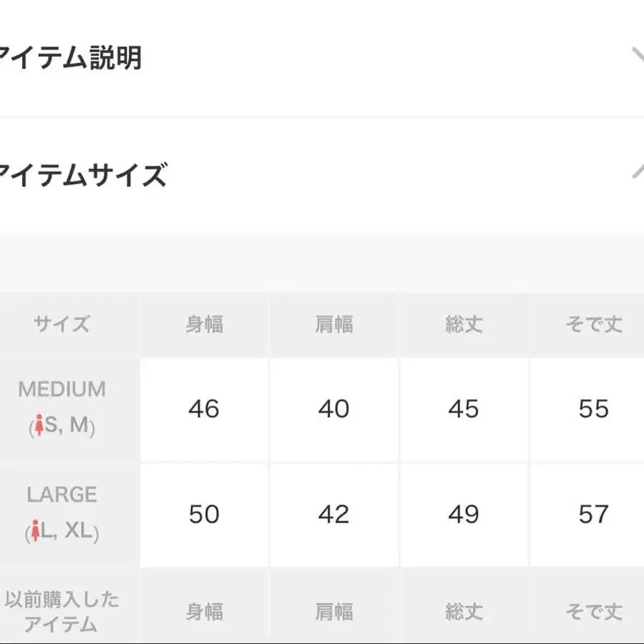Viewport: 644px width, 644px height.
Task: Click the woman icon beside L, XL
Action: 34,532
